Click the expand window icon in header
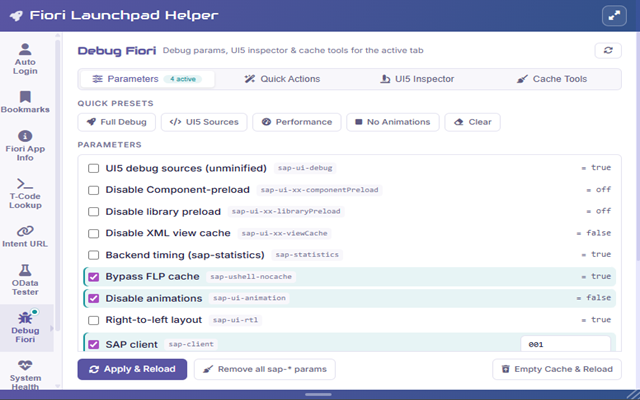 click(614, 16)
